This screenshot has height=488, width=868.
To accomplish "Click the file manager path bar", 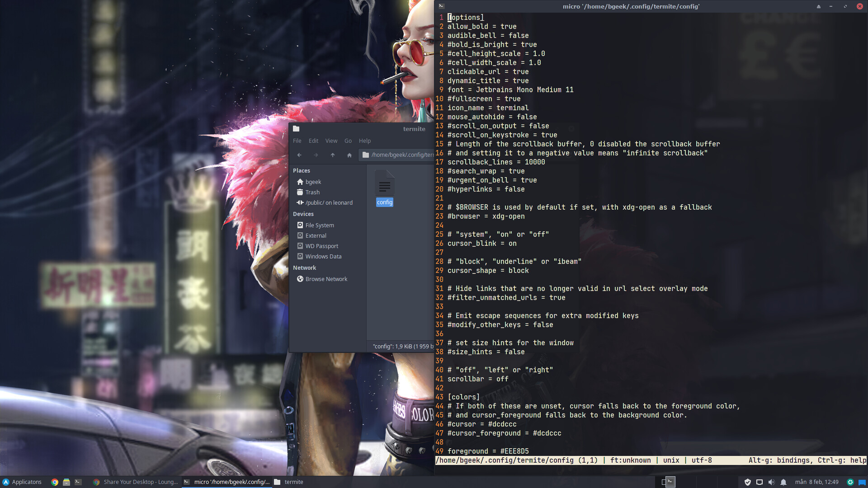I will click(x=396, y=155).
